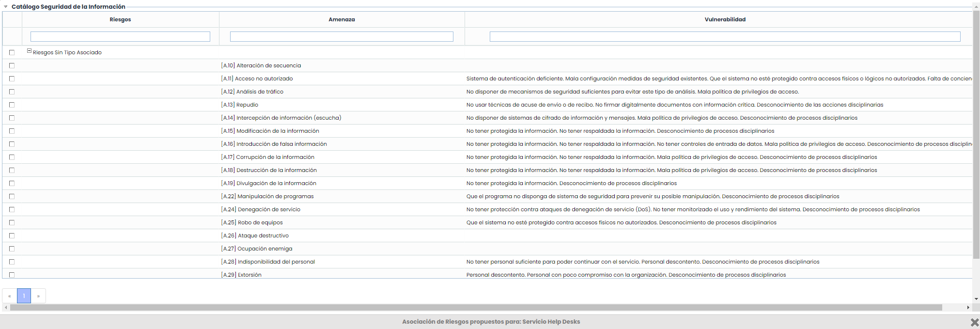
Task: Go to next page arrow in pagination
Action: coord(38,296)
